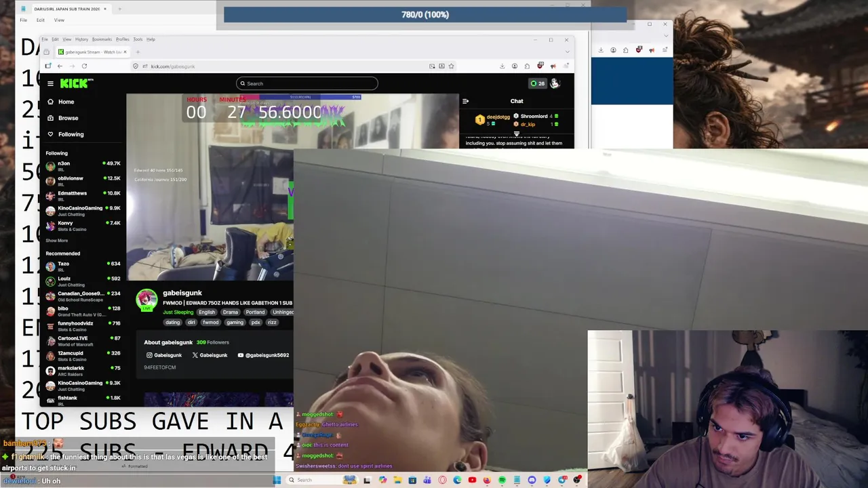
Task: Open funnyhoodvidz recommended channel
Action: tap(83, 326)
